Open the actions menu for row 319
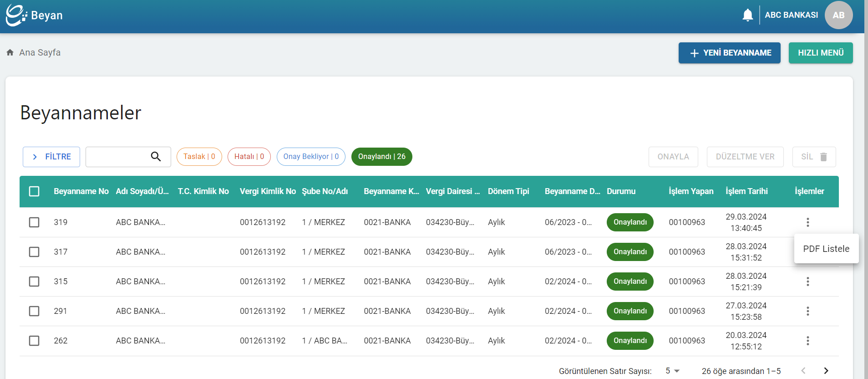Screen dimensions: 868x379 click(x=807, y=222)
